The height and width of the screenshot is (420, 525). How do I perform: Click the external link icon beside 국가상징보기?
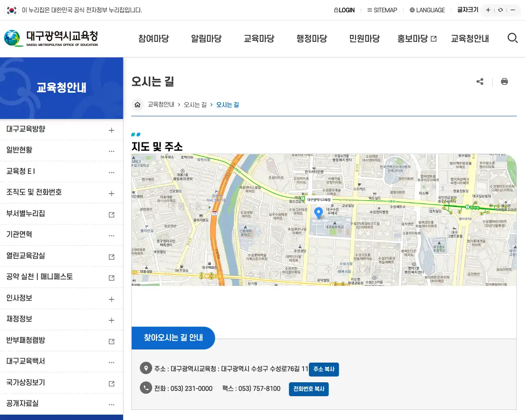tap(111, 383)
